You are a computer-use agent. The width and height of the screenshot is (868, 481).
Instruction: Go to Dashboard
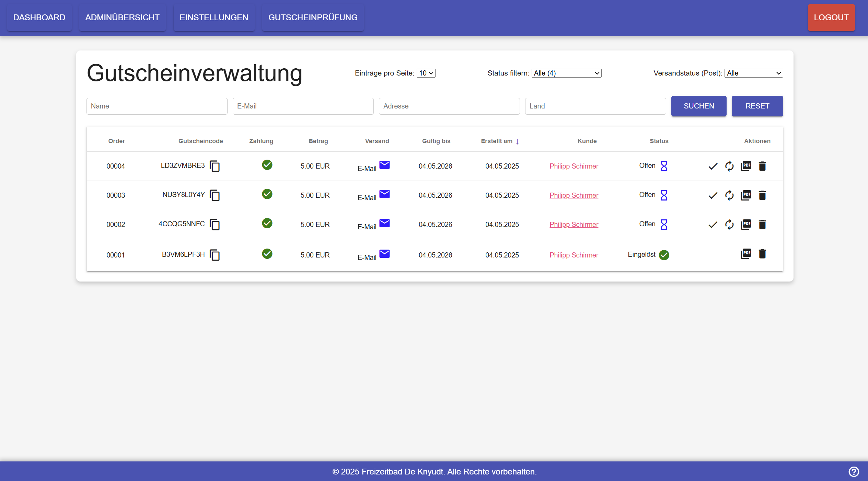(x=39, y=18)
